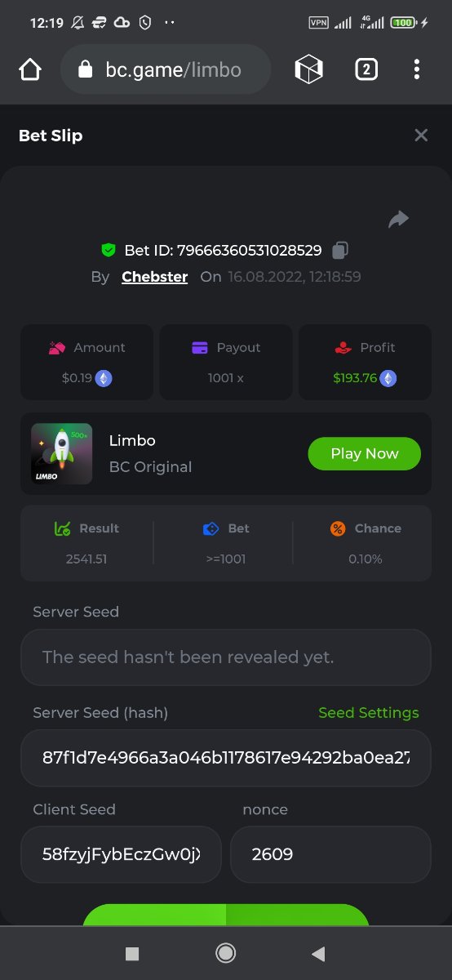The height and width of the screenshot is (980, 452).
Task: Tap the green verified shield icon
Action: [109, 250]
